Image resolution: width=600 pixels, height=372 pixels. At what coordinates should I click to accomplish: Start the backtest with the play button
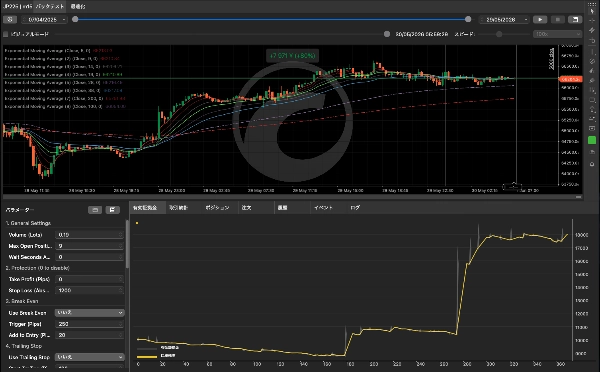540,20
